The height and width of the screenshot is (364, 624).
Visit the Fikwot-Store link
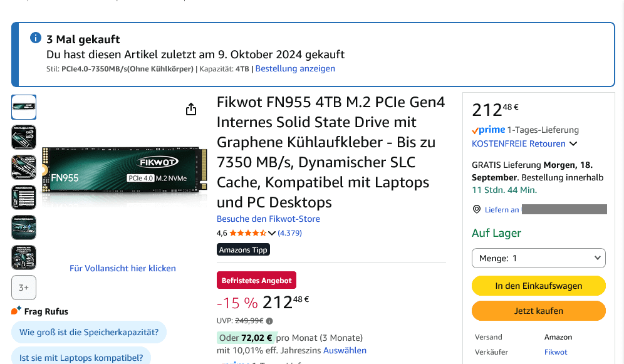coord(268,219)
